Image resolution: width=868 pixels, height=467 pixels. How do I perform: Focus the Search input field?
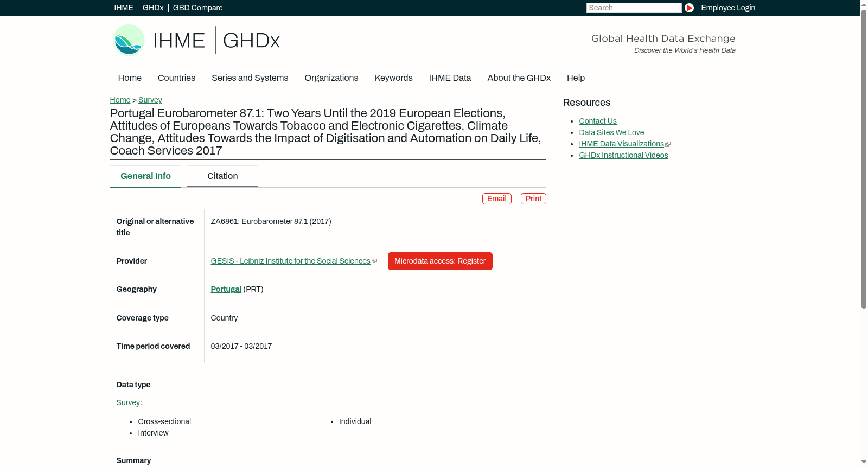[634, 8]
